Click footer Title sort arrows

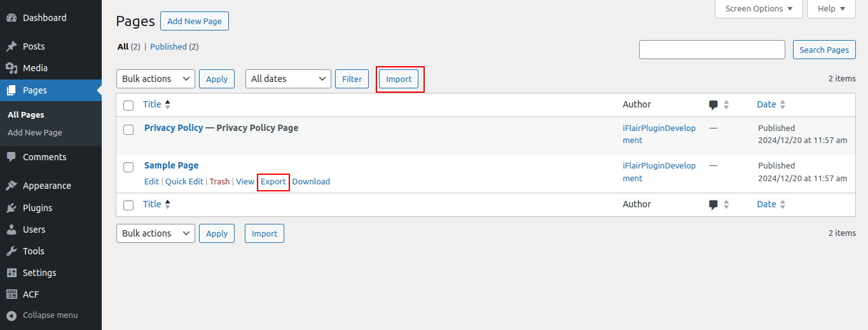[x=168, y=204]
